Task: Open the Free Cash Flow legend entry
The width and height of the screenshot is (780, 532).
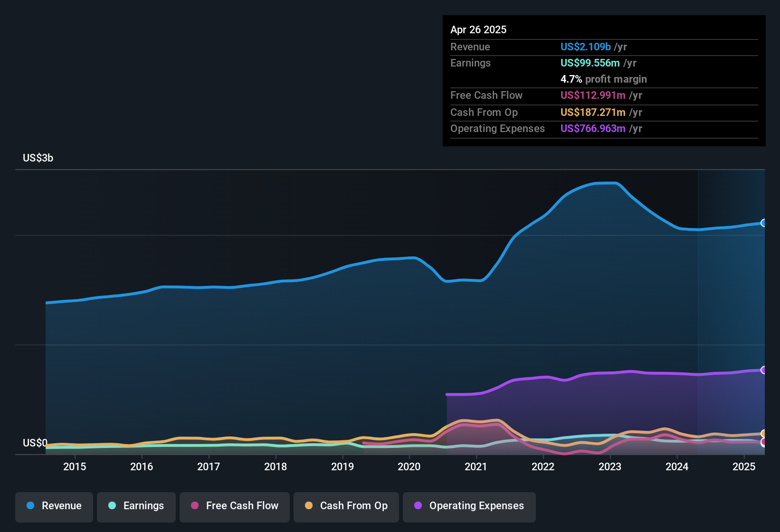Action: [x=235, y=506]
